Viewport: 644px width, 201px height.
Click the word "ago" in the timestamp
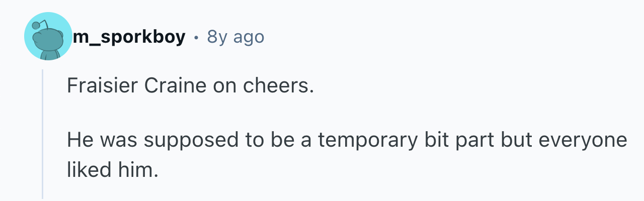246,37
